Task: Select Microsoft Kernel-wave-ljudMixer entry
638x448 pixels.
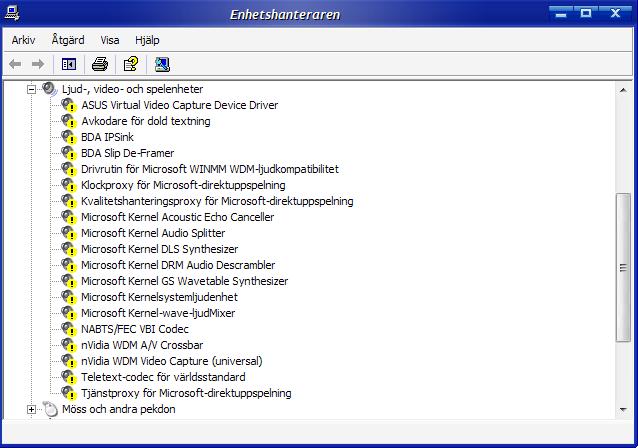Action: (x=158, y=313)
